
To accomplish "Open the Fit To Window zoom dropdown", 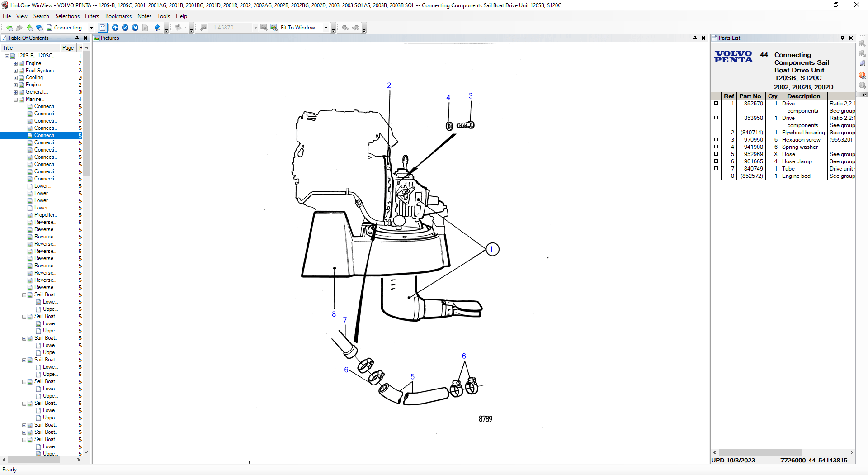I will pyautogui.click(x=326, y=28).
